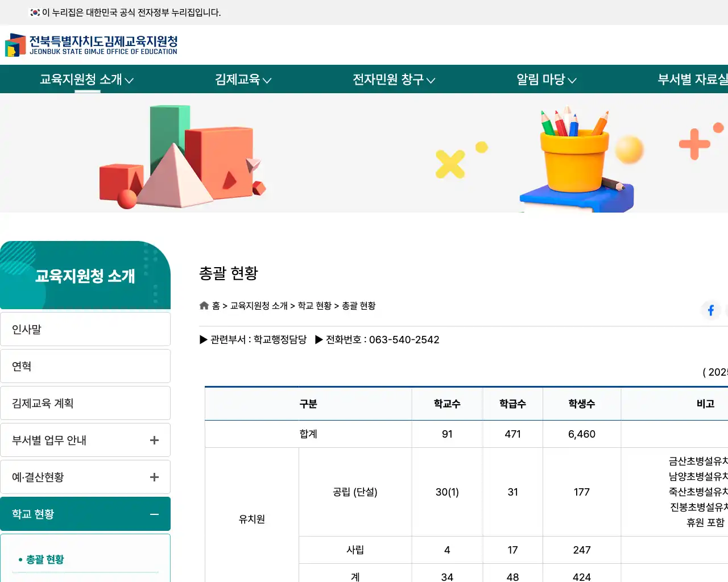Click the 교육지원청 소개 sidebar header
728x582 pixels.
(85, 276)
